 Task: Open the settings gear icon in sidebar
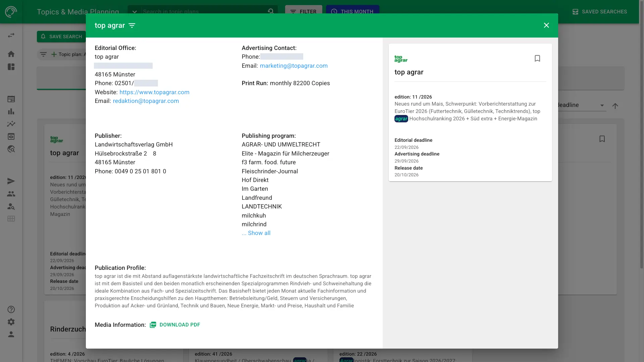coord(11,322)
